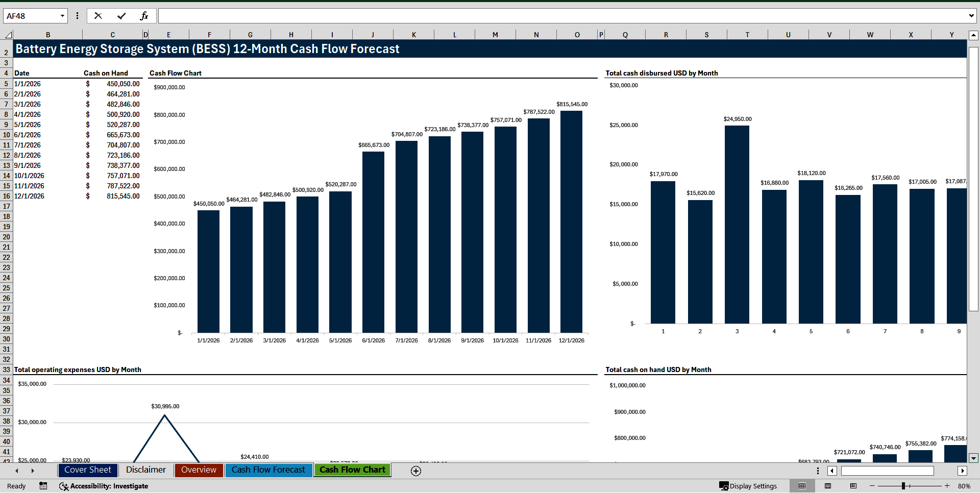Screen dimensions: 980x493
Task: Select all cells using the corner triangle
Action: coord(7,34)
